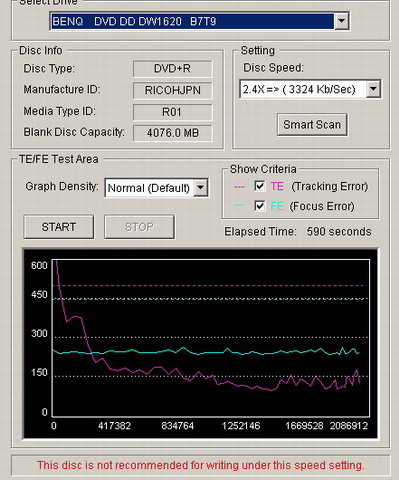The image size is (399, 480).
Task: Click the START button
Action: pos(59,227)
